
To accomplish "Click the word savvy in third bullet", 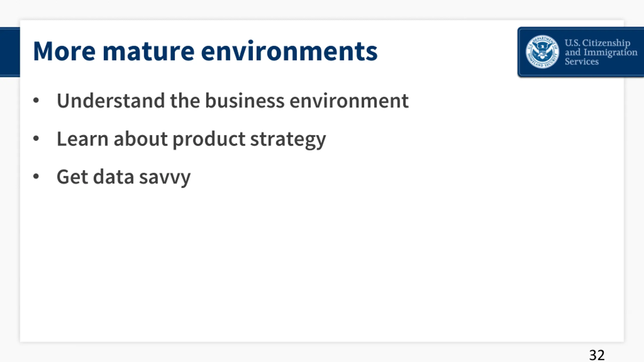I will (x=165, y=178).
